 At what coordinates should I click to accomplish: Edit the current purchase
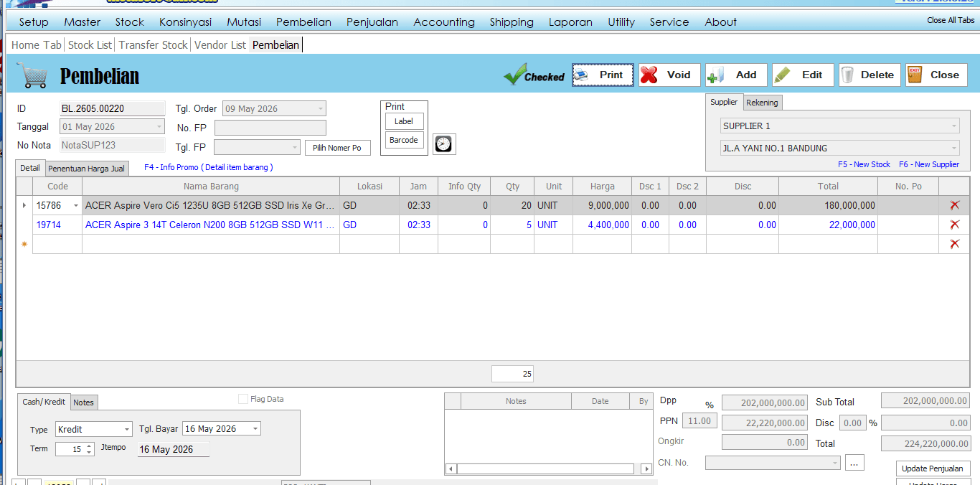(x=803, y=75)
